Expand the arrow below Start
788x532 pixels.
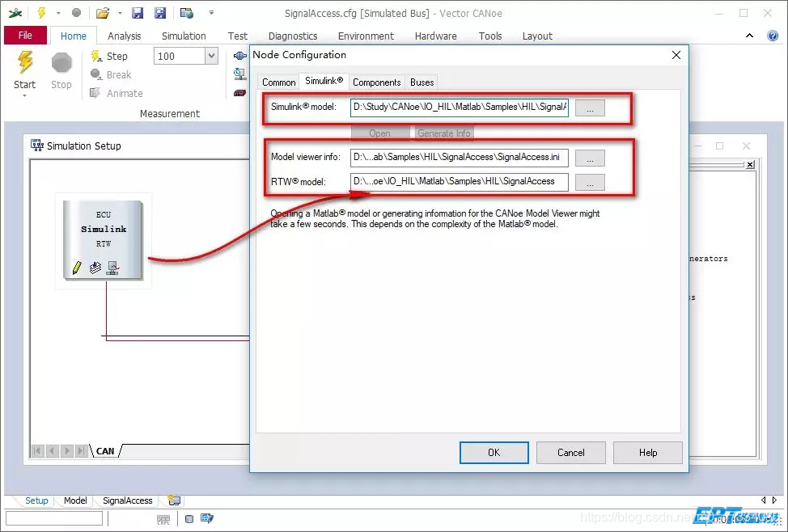pos(24,95)
